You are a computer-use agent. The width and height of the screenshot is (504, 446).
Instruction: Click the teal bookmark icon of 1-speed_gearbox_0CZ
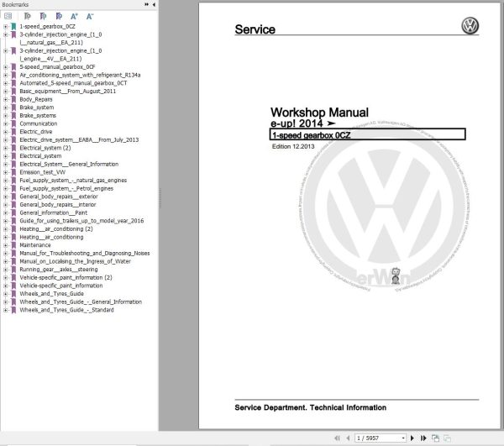point(13,26)
